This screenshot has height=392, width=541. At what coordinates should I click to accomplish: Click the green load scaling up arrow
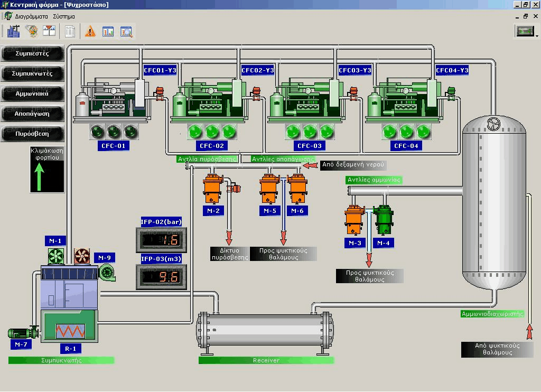[46, 177]
